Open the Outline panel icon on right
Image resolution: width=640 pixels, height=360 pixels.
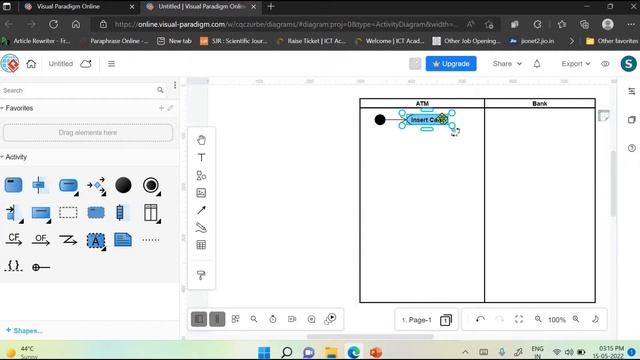pos(631,120)
